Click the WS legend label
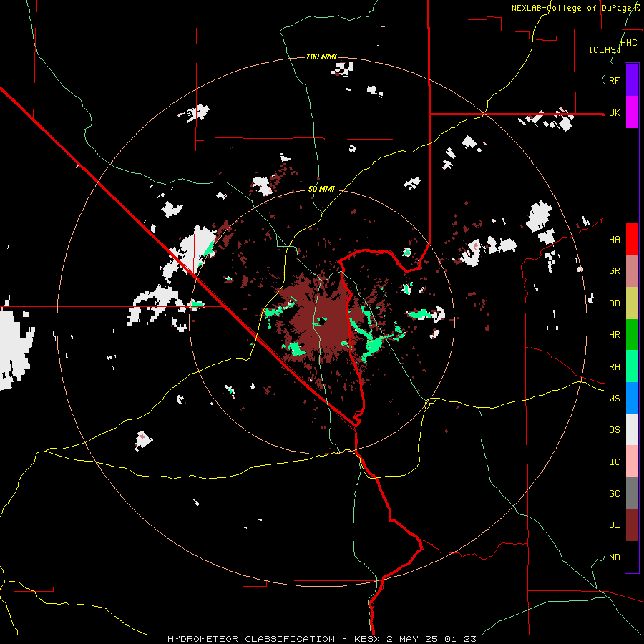644x644 pixels. pyautogui.click(x=614, y=399)
